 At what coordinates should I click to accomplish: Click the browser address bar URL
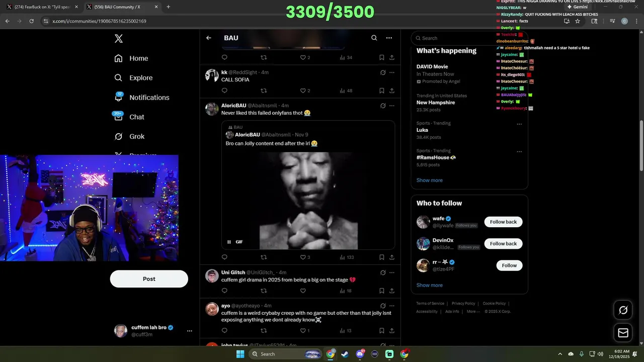99,21
